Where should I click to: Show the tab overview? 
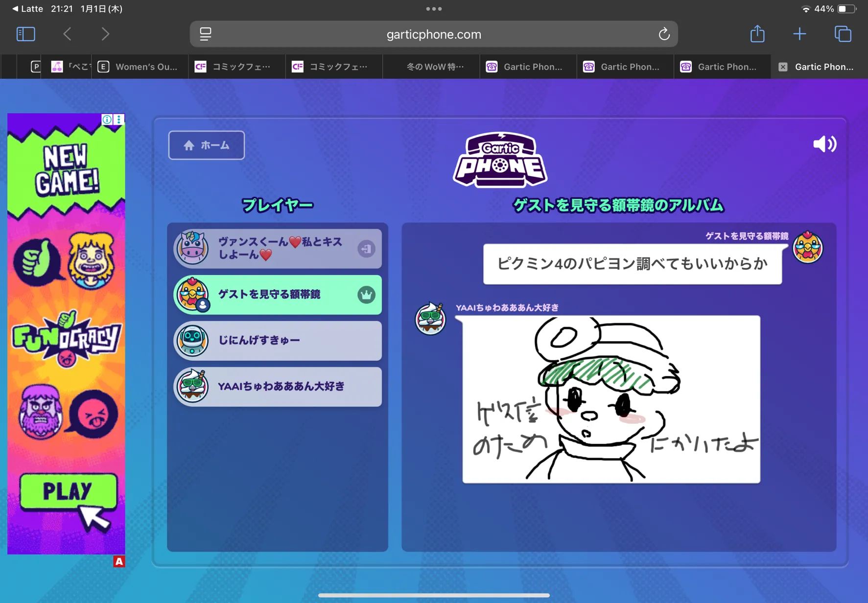[x=843, y=34]
